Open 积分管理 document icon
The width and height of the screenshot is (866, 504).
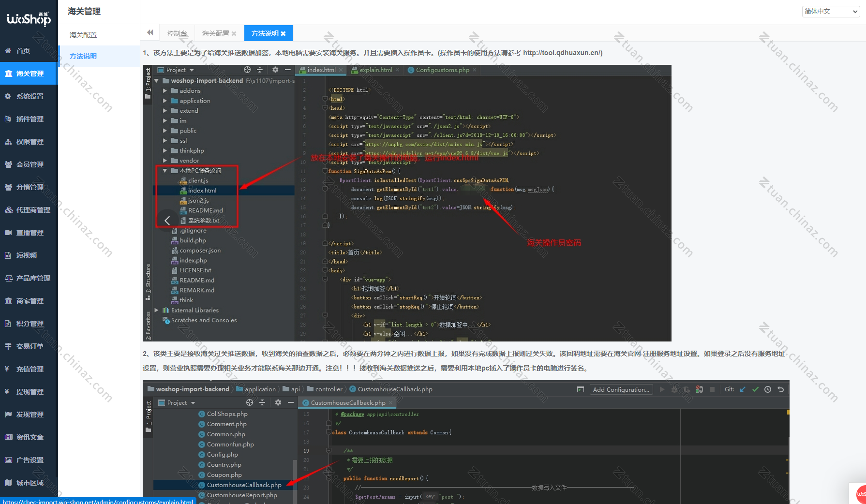click(x=8, y=324)
